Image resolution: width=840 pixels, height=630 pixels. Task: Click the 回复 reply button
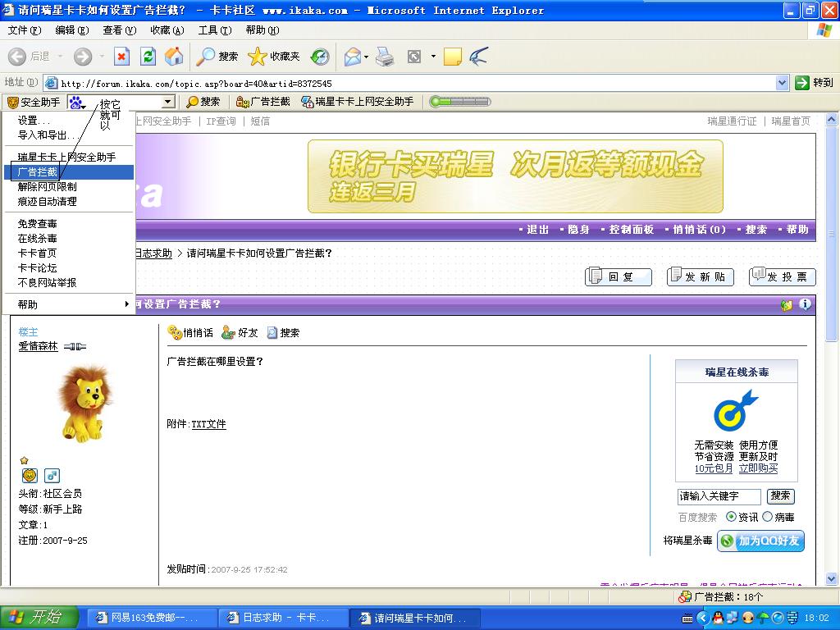point(619,276)
